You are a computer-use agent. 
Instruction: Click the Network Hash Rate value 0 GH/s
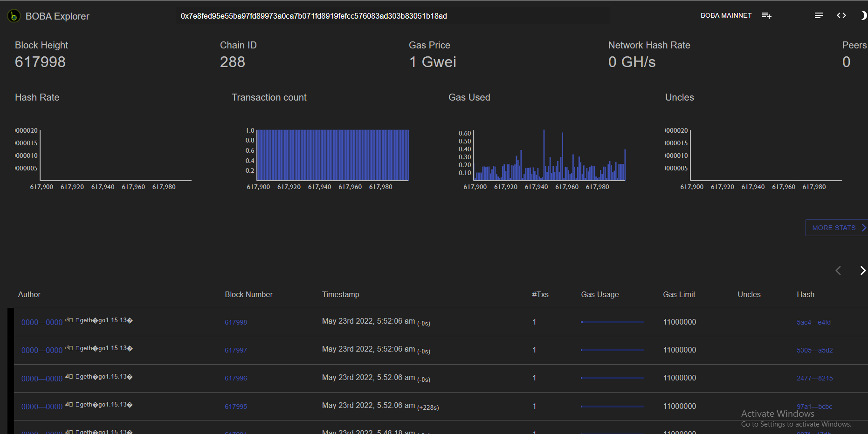click(632, 62)
